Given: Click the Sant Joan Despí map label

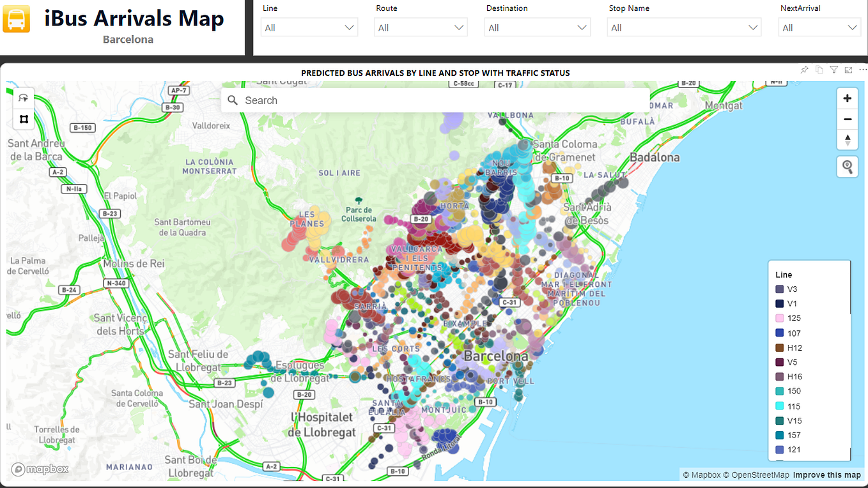Looking at the screenshot, I should point(225,404).
